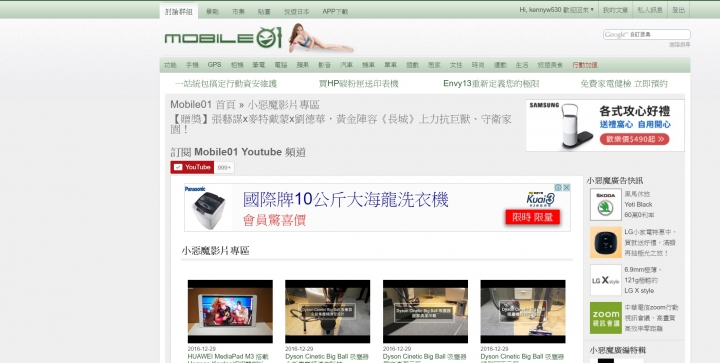The image size is (720, 363).
Task: Open the 女性 category menu
Action: tap(456, 65)
